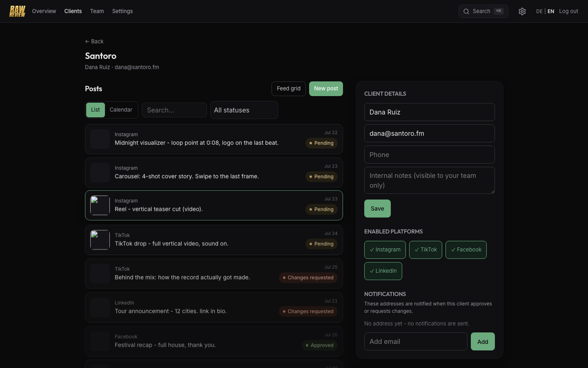The image size is (588, 368).
Task: Focus the Add email field
Action: tap(416, 341)
